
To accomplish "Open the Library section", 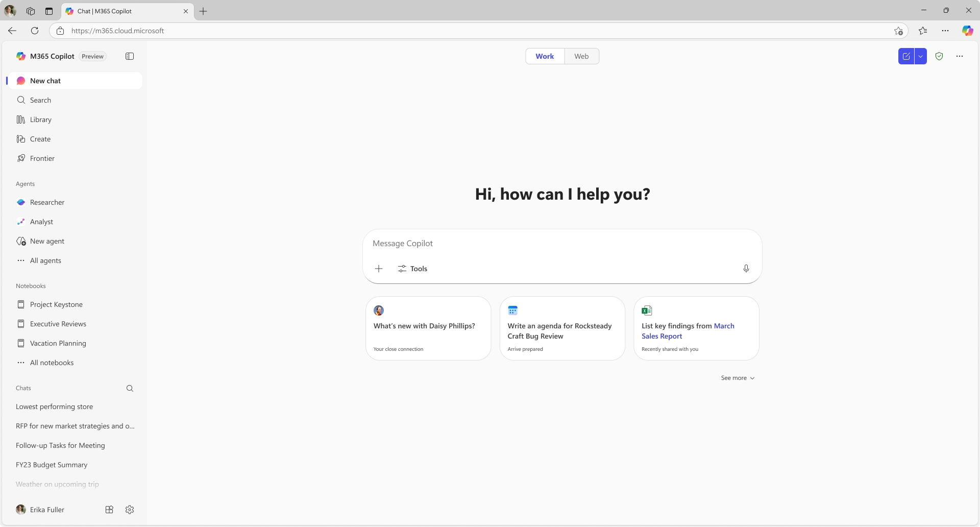I will tap(41, 119).
